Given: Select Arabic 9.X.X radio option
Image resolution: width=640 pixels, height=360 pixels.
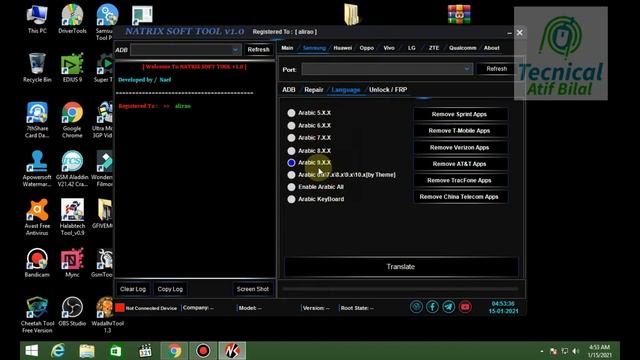Looking at the screenshot, I should [291, 162].
